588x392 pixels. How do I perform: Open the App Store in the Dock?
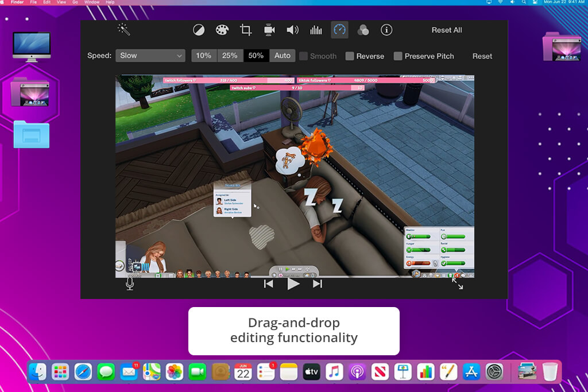471,372
